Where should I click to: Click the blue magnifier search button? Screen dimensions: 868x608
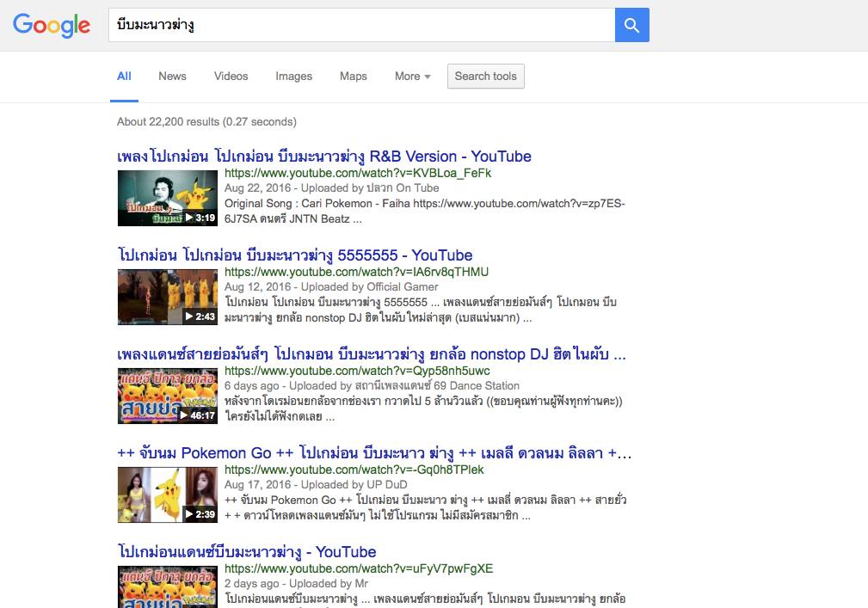(631, 25)
